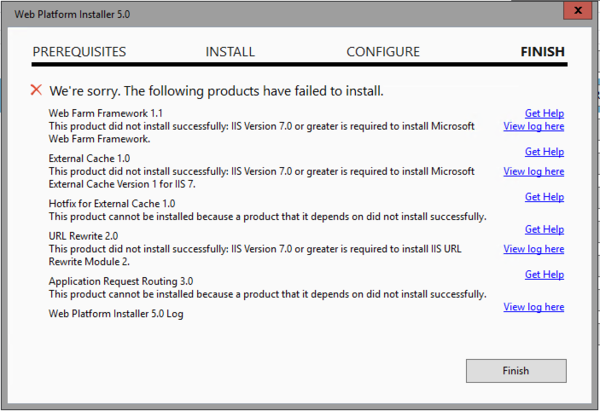The height and width of the screenshot is (411, 600).
Task: Open Get Help for Application Request Routing 3.0
Action: click(544, 274)
